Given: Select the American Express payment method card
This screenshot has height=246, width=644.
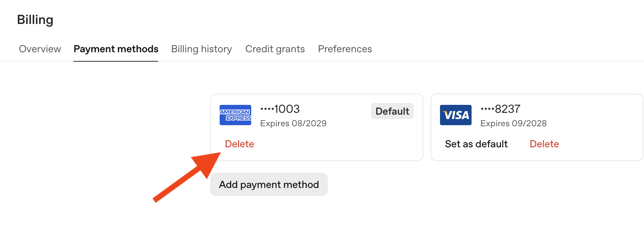Looking at the screenshot, I should 317,127.
